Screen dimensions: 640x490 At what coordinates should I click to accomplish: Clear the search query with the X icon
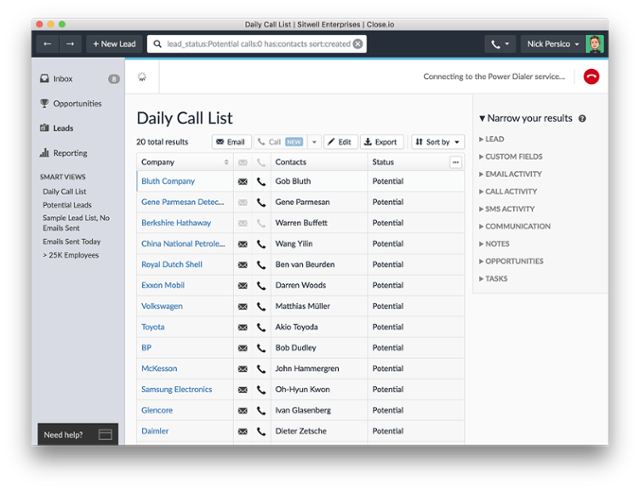pos(358,44)
